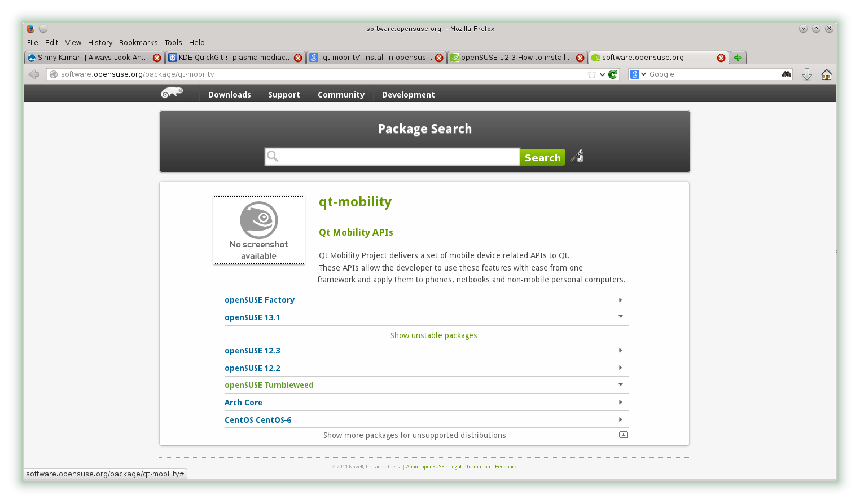Expand the openSUSE 12.2 row arrow

tap(620, 368)
